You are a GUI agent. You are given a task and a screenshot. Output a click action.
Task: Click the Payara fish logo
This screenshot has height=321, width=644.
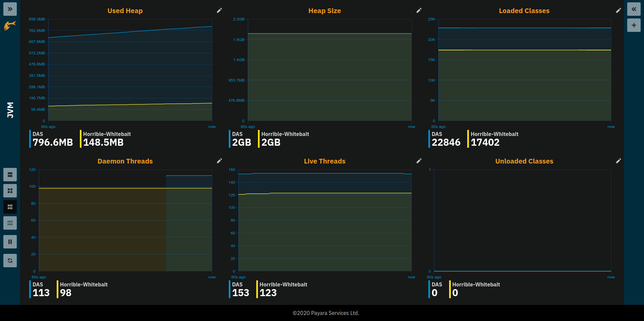[x=10, y=26]
